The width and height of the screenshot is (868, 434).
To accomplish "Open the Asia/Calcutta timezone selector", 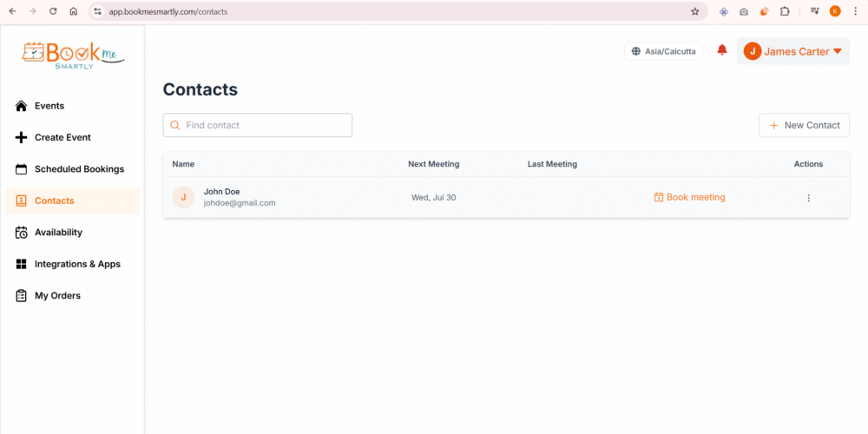I will click(663, 51).
